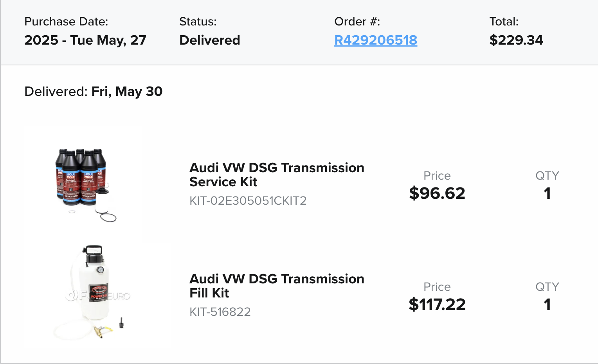The height and width of the screenshot is (364, 598).
Task: Open the Audi VW DSG Transmission Fill Kit title
Action: coord(276,286)
